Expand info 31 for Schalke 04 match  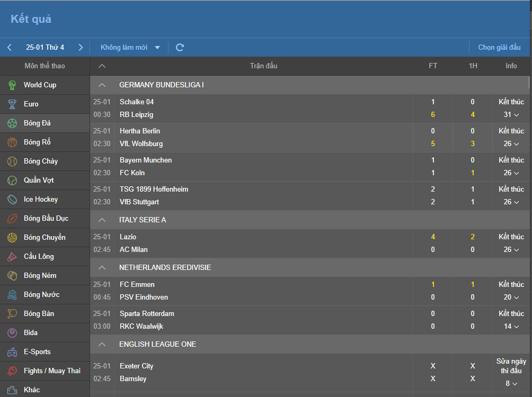pos(511,114)
